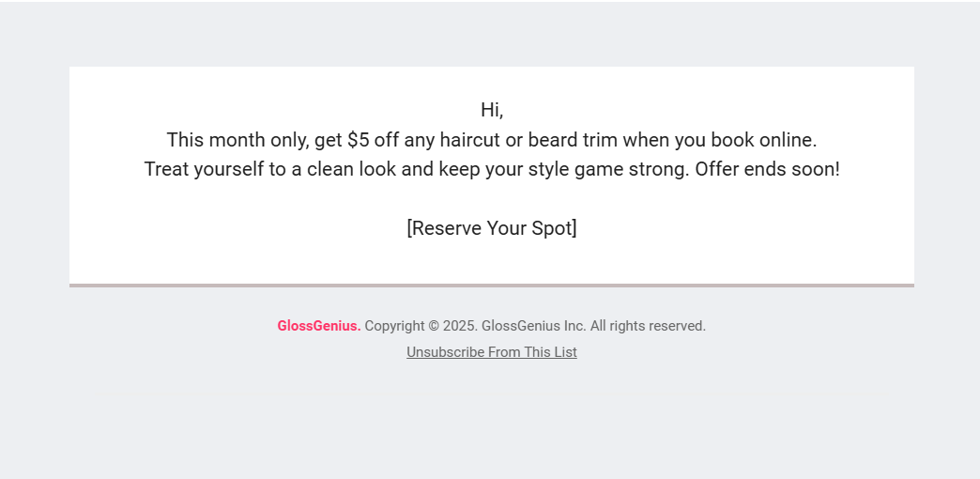Screen dimensions: 980x479
Task: Click the © copyright symbol
Action: (433, 326)
